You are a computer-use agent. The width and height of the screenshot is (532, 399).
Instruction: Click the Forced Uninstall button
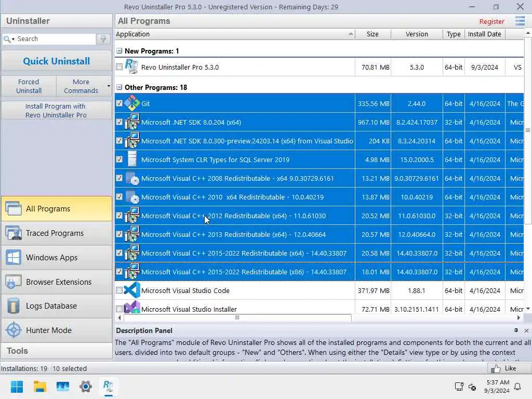point(29,86)
